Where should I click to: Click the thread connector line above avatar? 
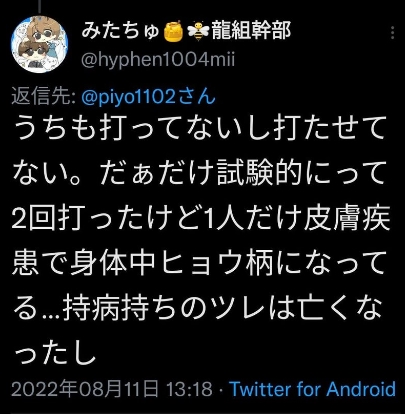point(40,5)
